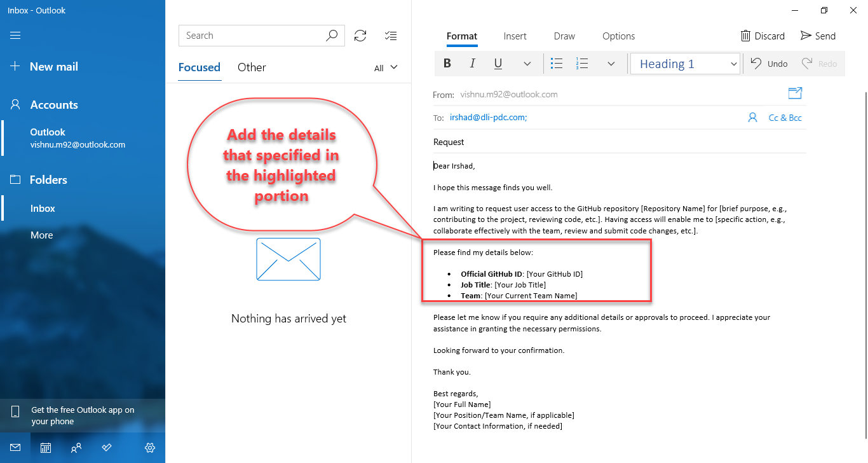This screenshot has width=868, height=463.
Task: Discard the current draft
Action: pyautogui.click(x=763, y=36)
